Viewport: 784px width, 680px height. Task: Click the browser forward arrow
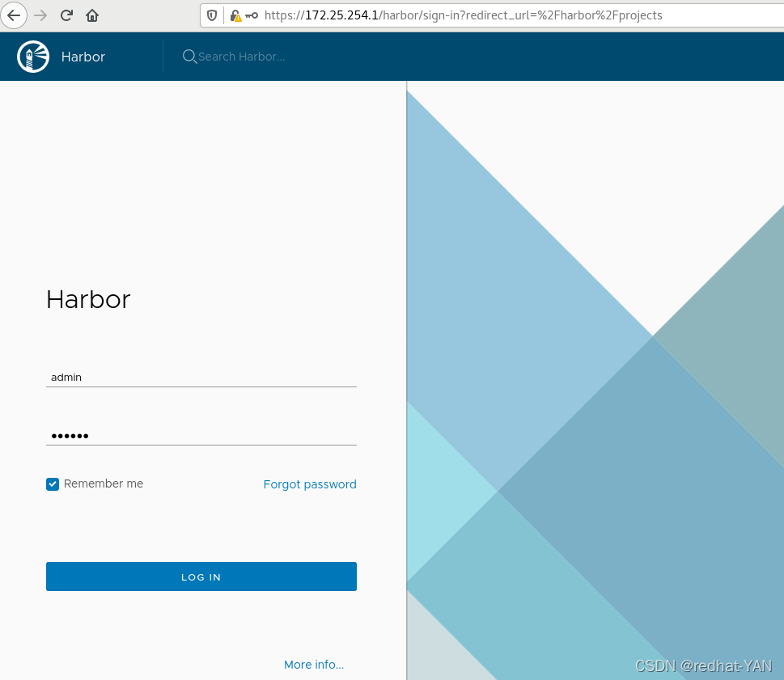point(40,15)
